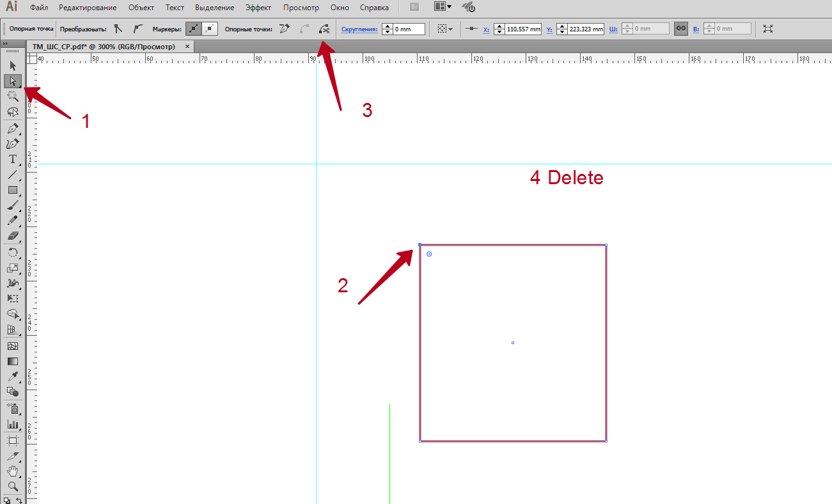The image size is (832, 504).
Task: Cut path at selected anchor points icon
Action: tap(324, 29)
